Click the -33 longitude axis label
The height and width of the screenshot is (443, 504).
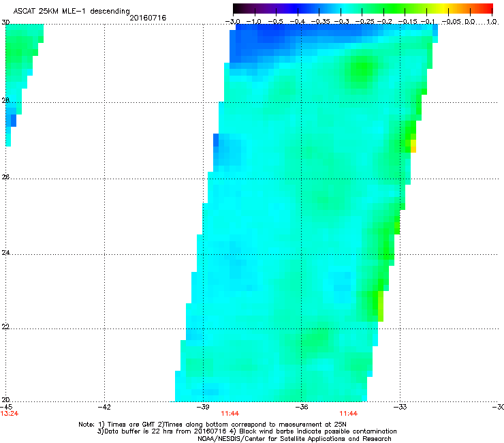[x=400, y=407]
